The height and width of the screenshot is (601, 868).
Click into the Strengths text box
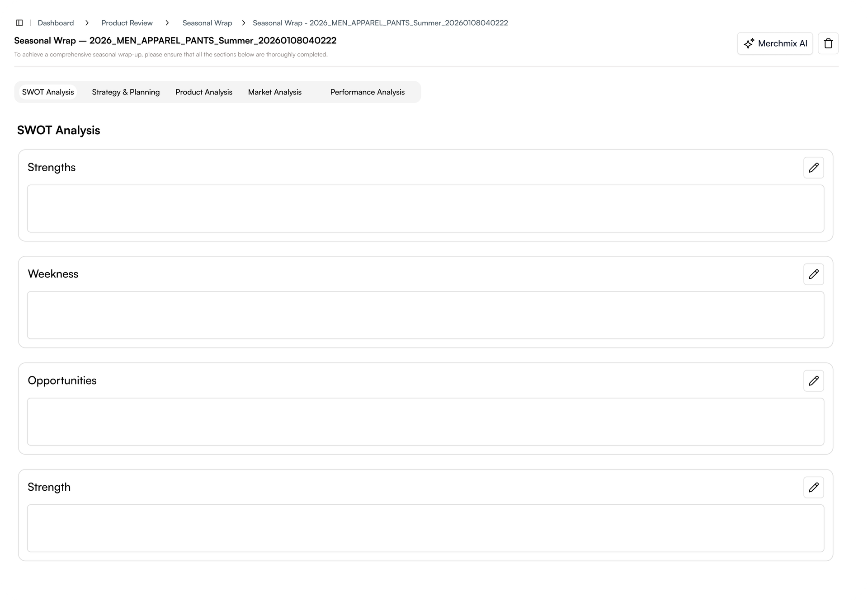coord(425,209)
